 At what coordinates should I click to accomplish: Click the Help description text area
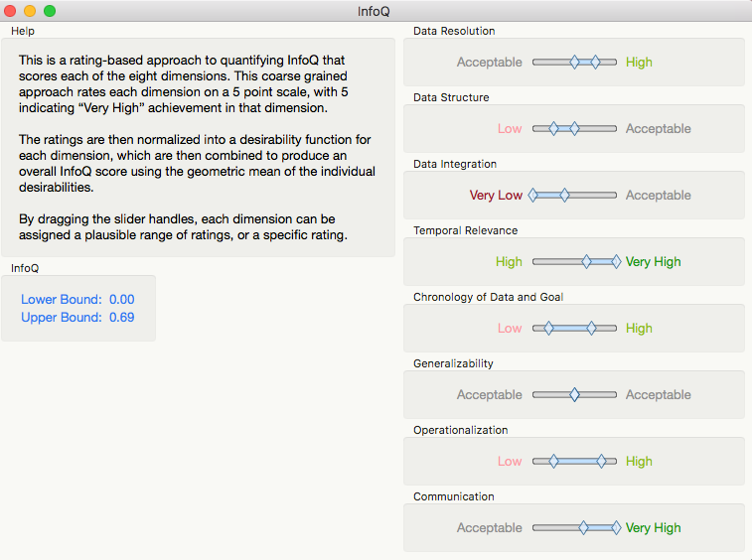(x=198, y=148)
